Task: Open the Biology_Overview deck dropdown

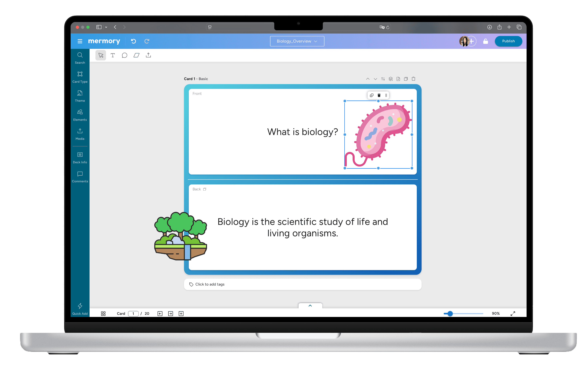Action: [x=297, y=41]
